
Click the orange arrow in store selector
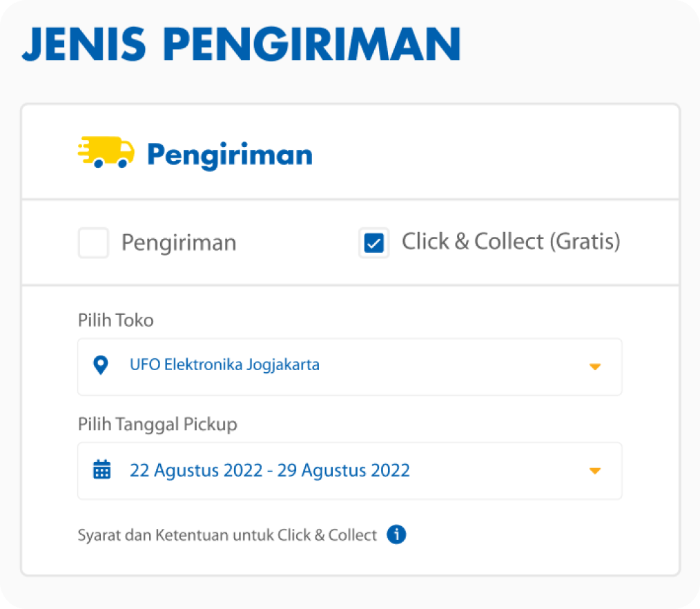tap(595, 367)
